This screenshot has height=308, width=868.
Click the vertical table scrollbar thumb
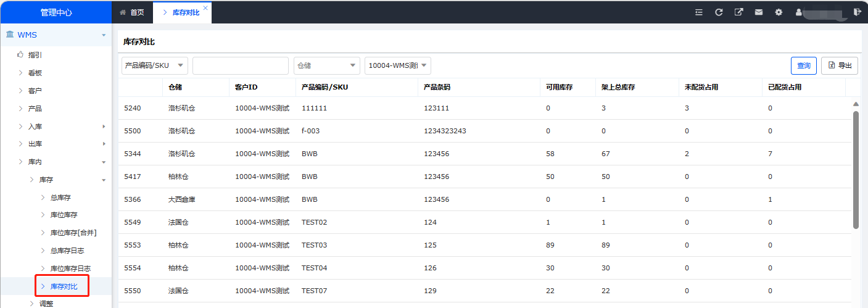856,170
